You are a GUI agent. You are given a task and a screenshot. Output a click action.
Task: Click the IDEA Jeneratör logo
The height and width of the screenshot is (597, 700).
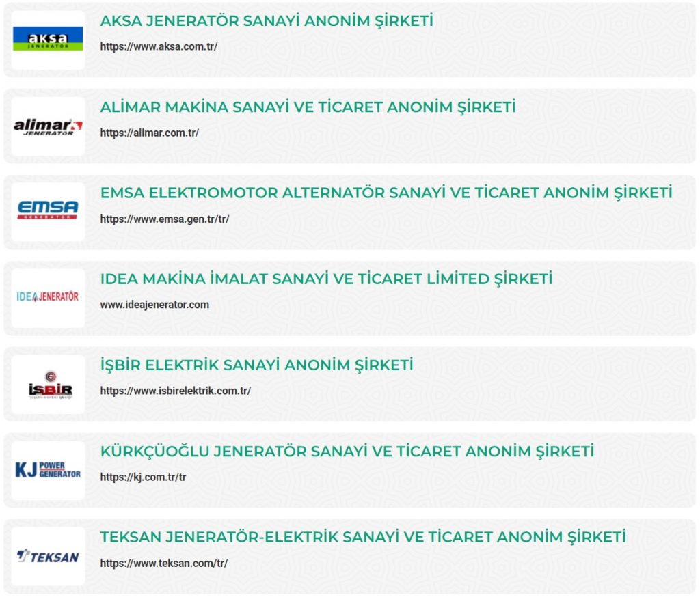click(48, 298)
